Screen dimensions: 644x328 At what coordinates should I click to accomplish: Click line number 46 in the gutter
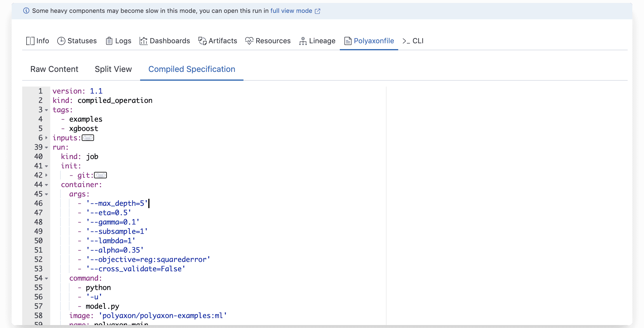(39, 203)
